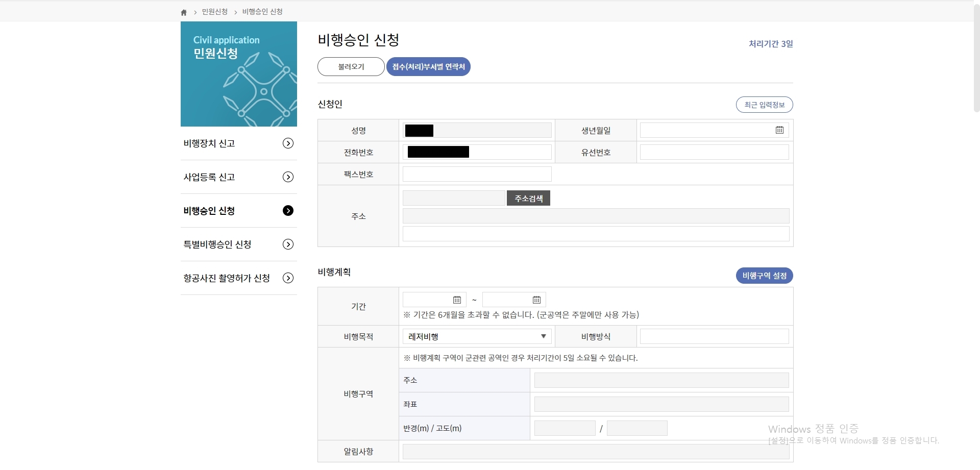This screenshot has width=980, height=470.
Task: Focus the 팩스번호 input field
Action: click(x=477, y=174)
